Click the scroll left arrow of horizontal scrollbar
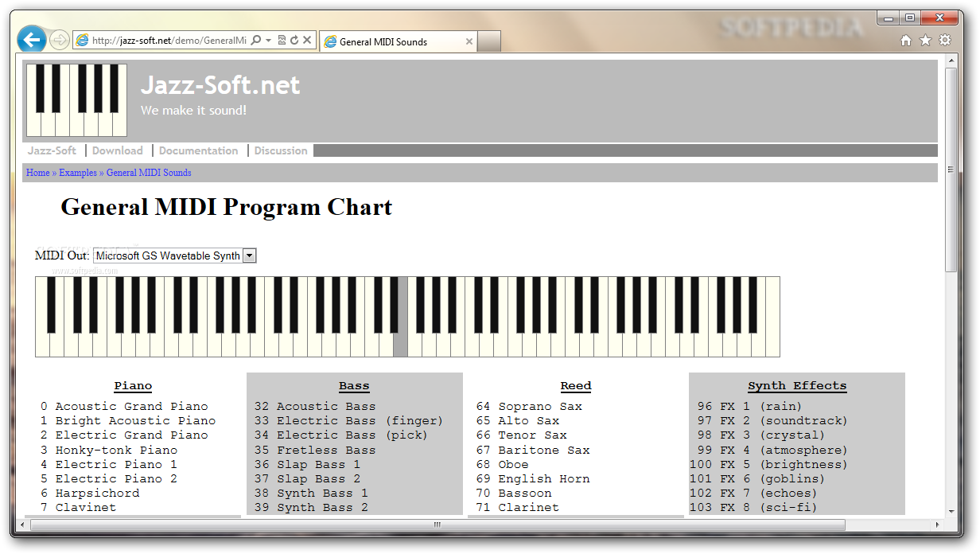This screenshot has height=554, width=980. [x=23, y=525]
